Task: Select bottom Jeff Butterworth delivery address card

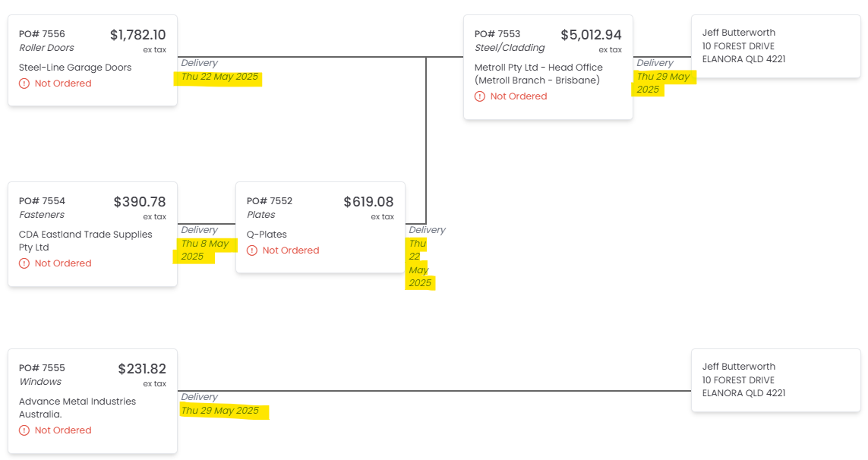Action: [775, 380]
